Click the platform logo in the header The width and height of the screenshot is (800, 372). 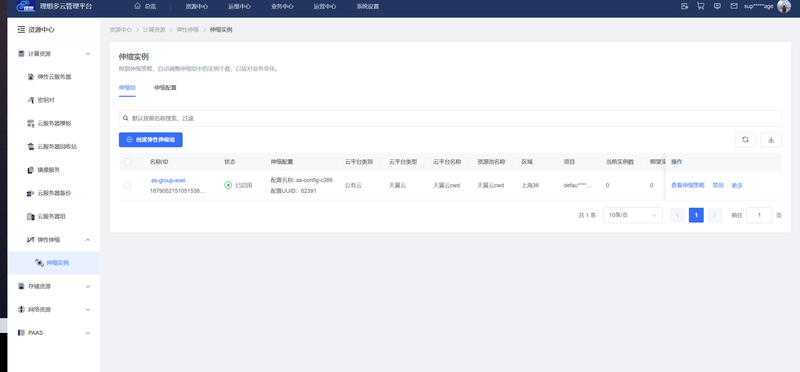[26, 7]
